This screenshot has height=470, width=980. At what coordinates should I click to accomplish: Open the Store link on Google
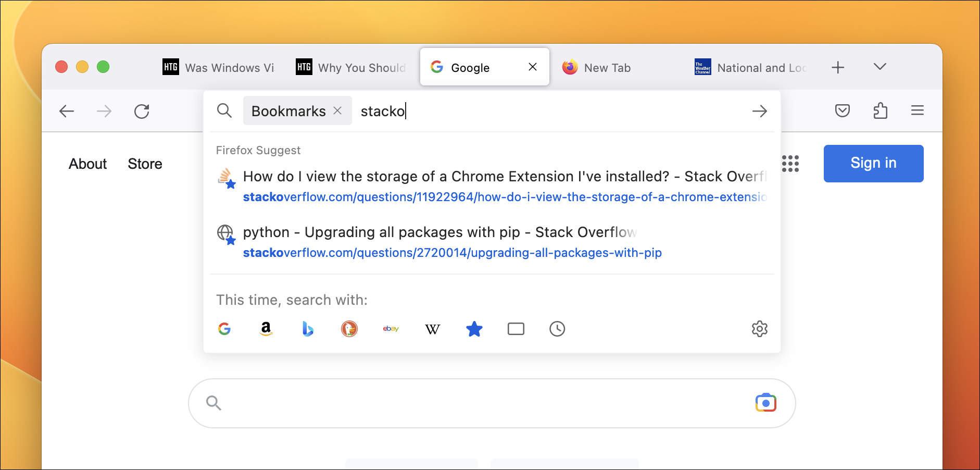pos(145,164)
